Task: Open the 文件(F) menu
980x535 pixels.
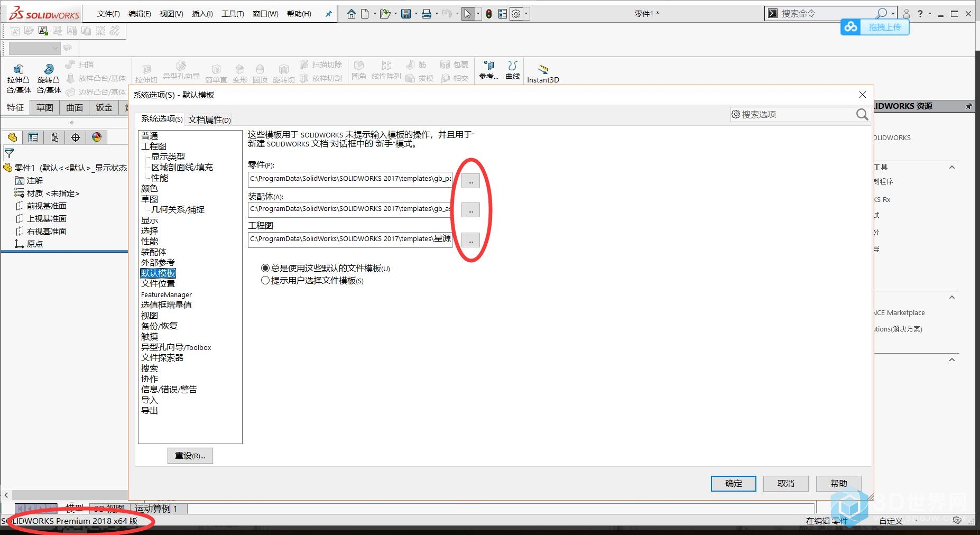Action: pyautogui.click(x=108, y=14)
